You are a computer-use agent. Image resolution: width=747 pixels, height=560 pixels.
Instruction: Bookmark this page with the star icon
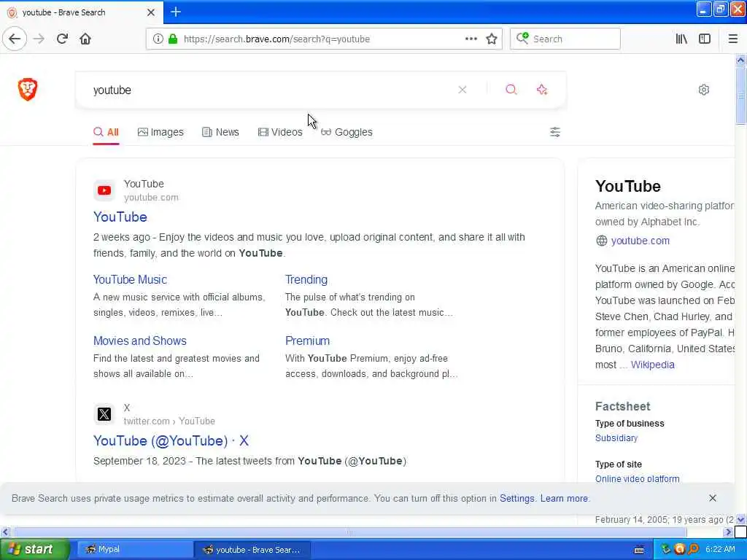tap(492, 39)
